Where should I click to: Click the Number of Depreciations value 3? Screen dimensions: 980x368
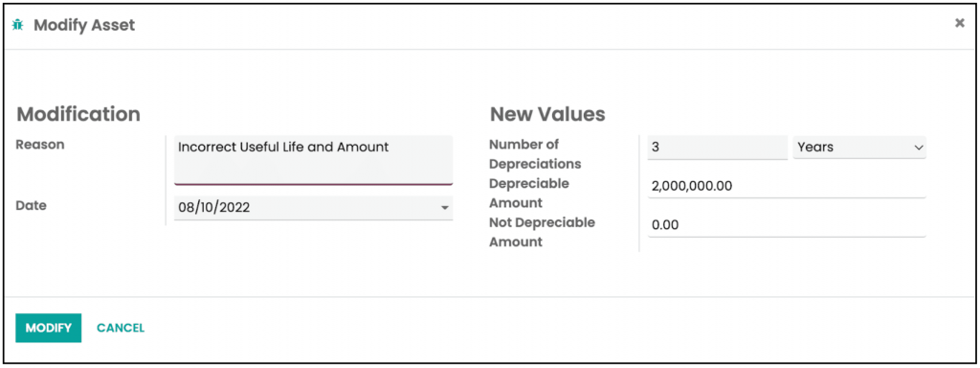pos(718,148)
